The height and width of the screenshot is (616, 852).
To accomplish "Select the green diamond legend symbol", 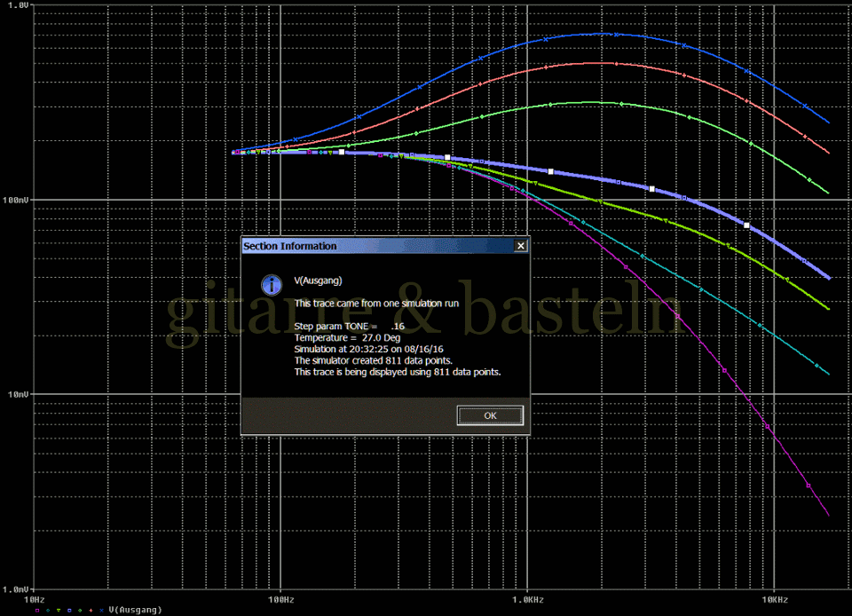I will point(80,611).
